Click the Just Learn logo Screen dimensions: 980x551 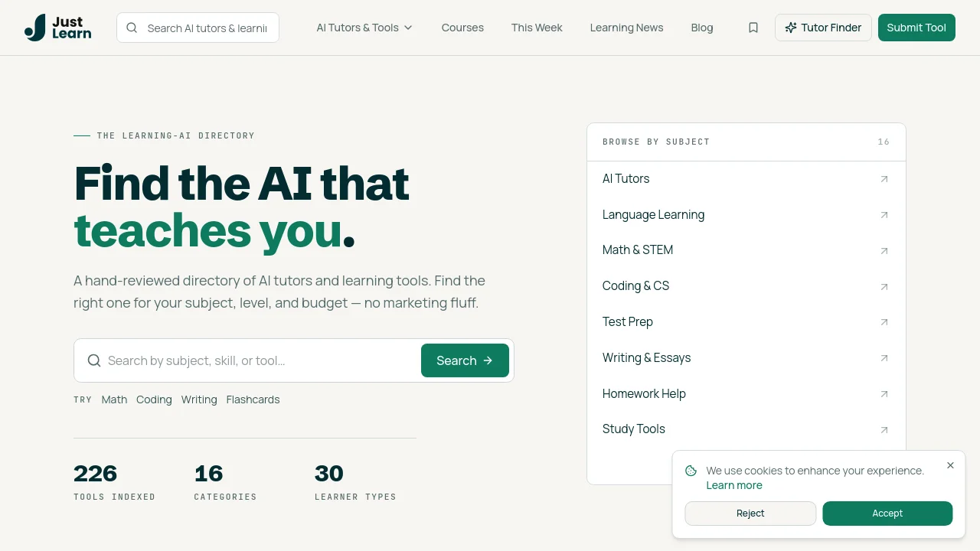coord(58,28)
